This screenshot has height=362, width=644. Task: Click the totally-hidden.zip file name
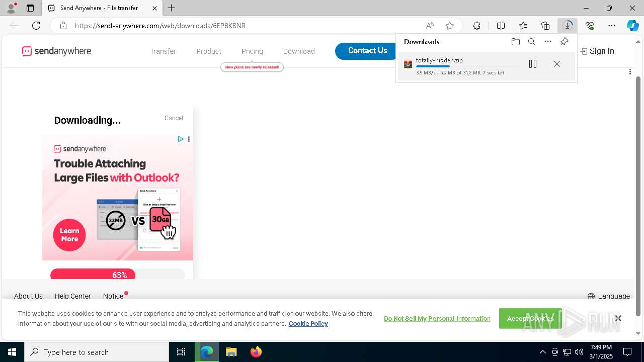(x=439, y=60)
